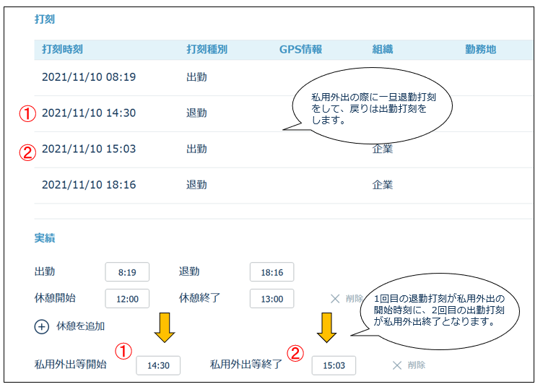Click 出勤 type in the 15:03 row
The width and height of the screenshot is (543, 392).
coord(196,149)
